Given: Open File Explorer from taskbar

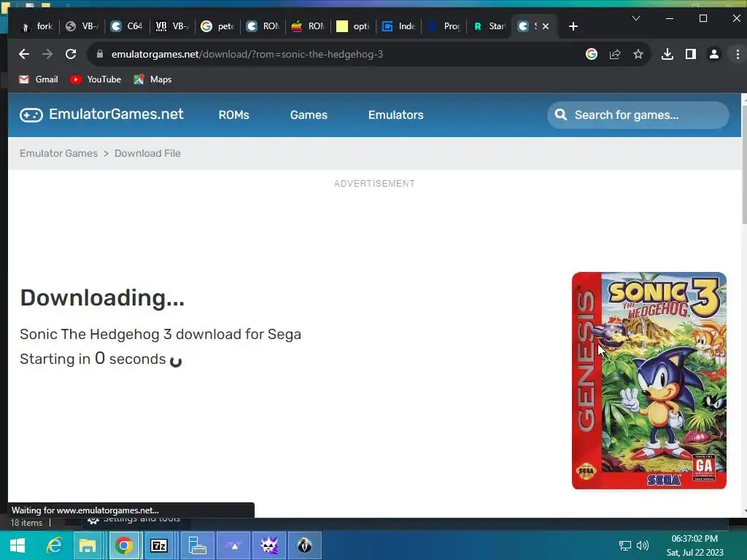Looking at the screenshot, I should tap(88, 545).
